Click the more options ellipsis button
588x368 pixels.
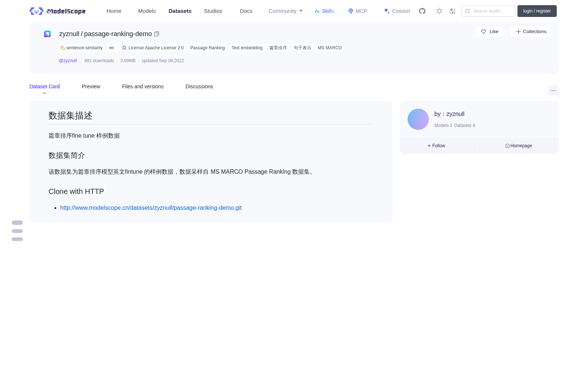tap(553, 90)
